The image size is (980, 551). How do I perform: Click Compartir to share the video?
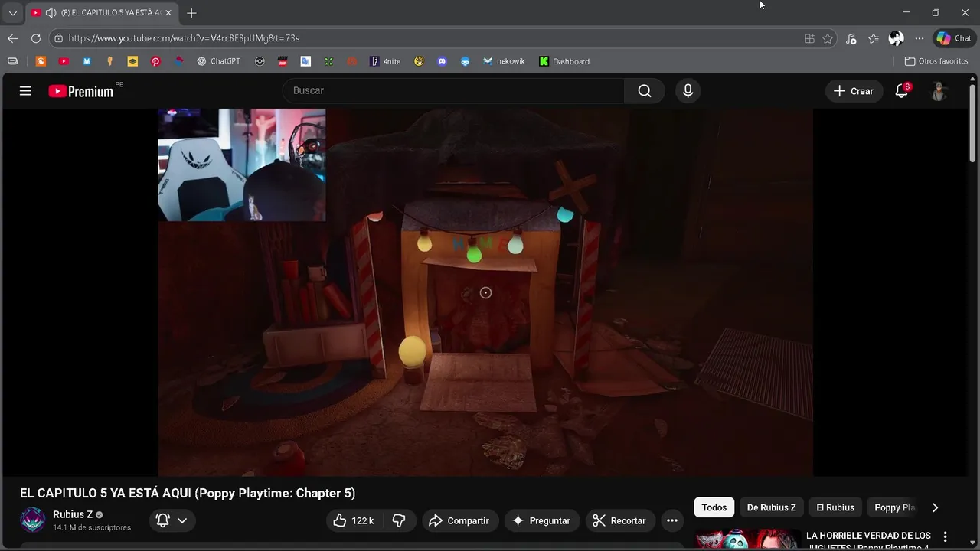[459, 520]
